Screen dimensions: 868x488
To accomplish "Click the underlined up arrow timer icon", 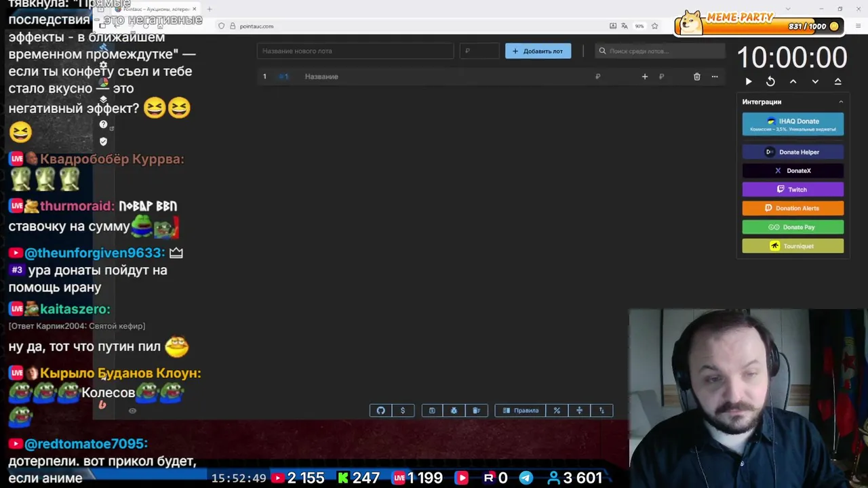I will click(x=837, y=81).
